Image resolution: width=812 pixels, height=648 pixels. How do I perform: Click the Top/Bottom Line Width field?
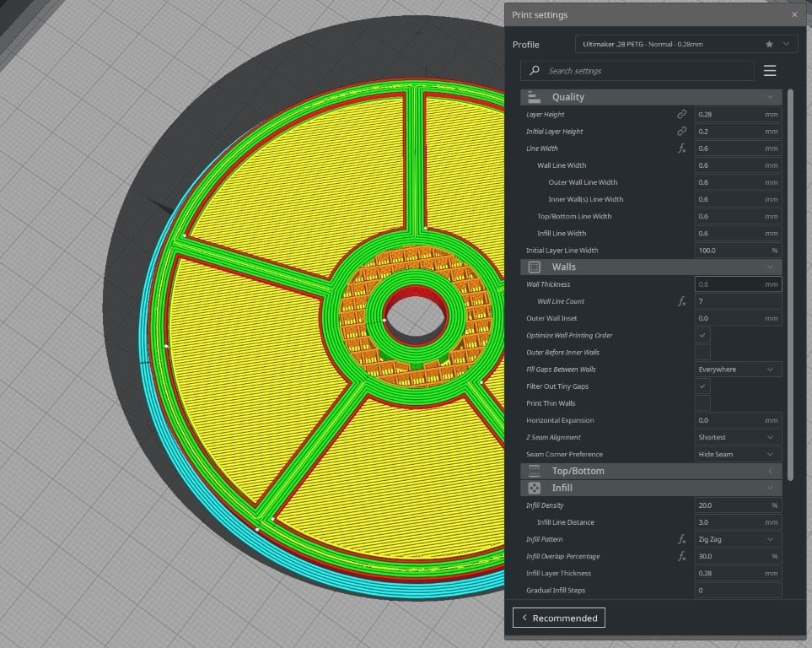pos(738,216)
